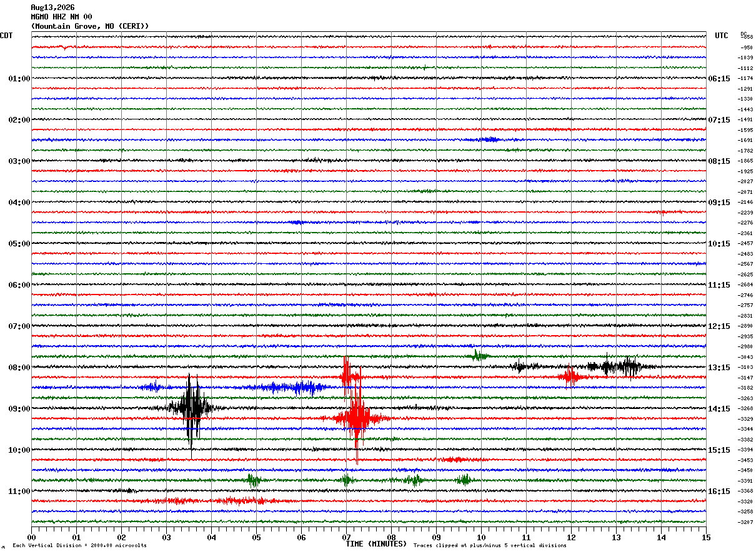This screenshot has height=554, width=756.
Task: Click the "11:15" UTC time label
Action: [719, 285]
